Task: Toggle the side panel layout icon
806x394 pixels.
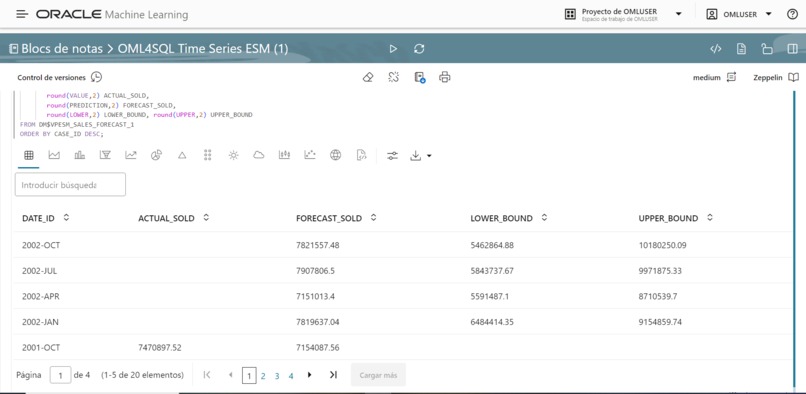Action: coord(792,49)
